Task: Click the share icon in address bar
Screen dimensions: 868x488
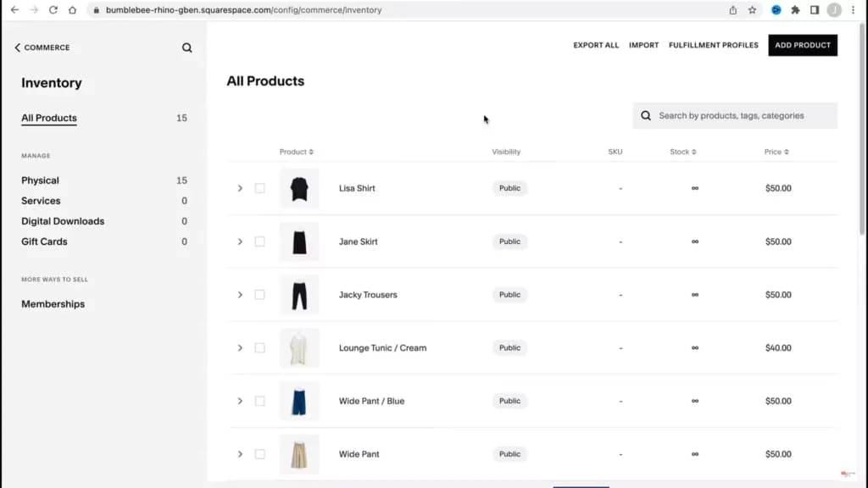Action: coord(733,10)
